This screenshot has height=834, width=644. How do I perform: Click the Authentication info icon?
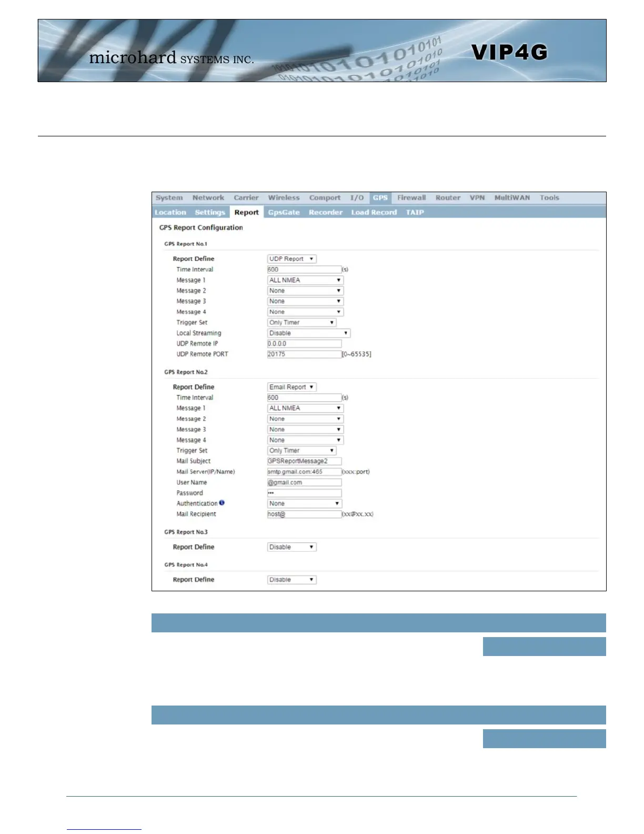point(222,503)
